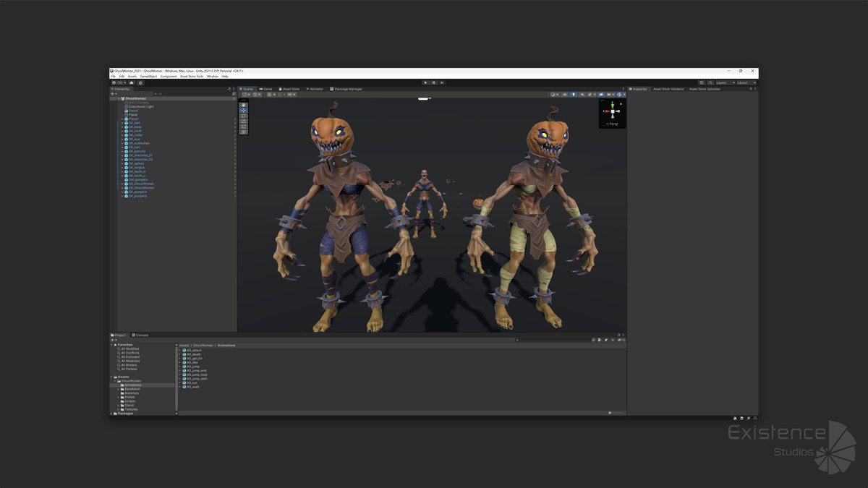Viewport: 868px width, 488px height.
Task: Select AS_walk in the Animations list
Action: click(x=192, y=387)
